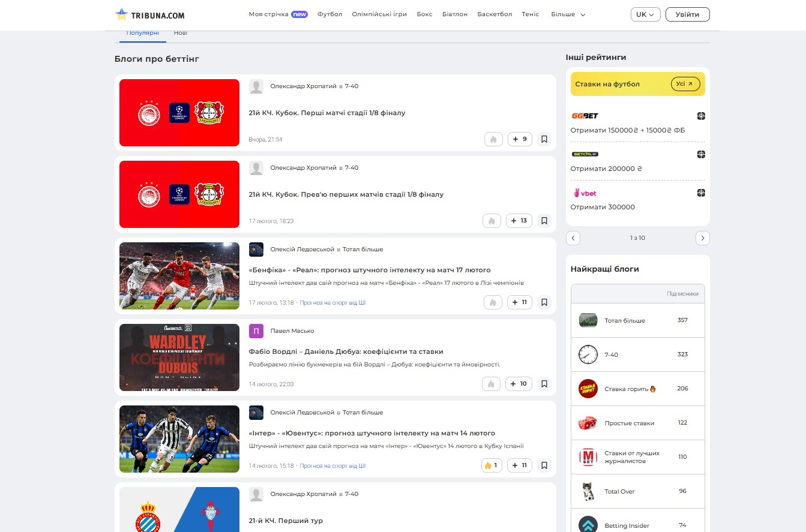Switch to the Нові tab
Image resolution: width=806 pixels, height=532 pixels.
point(181,34)
